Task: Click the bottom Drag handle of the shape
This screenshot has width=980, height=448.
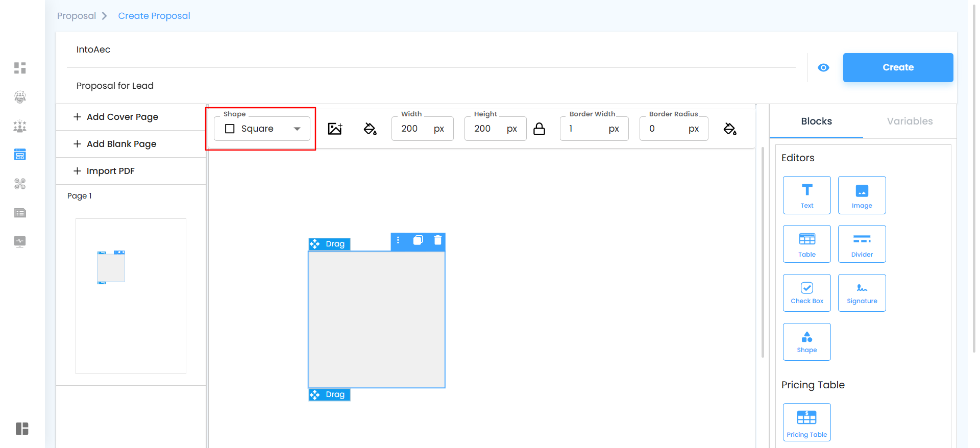Action: tap(329, 394)
